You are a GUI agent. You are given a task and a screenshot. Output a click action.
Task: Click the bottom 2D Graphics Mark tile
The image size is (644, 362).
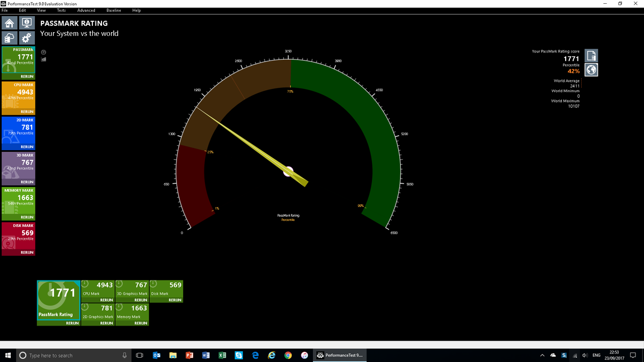coord(98,312)
